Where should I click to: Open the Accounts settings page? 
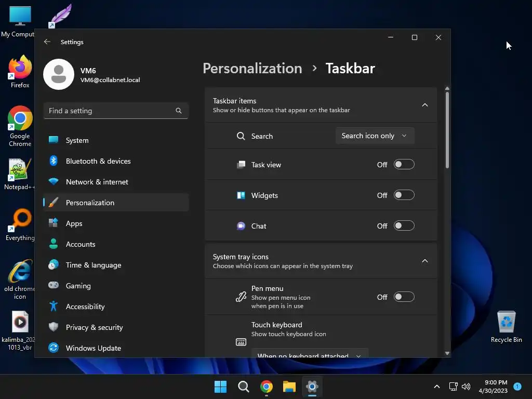(116, 244)
